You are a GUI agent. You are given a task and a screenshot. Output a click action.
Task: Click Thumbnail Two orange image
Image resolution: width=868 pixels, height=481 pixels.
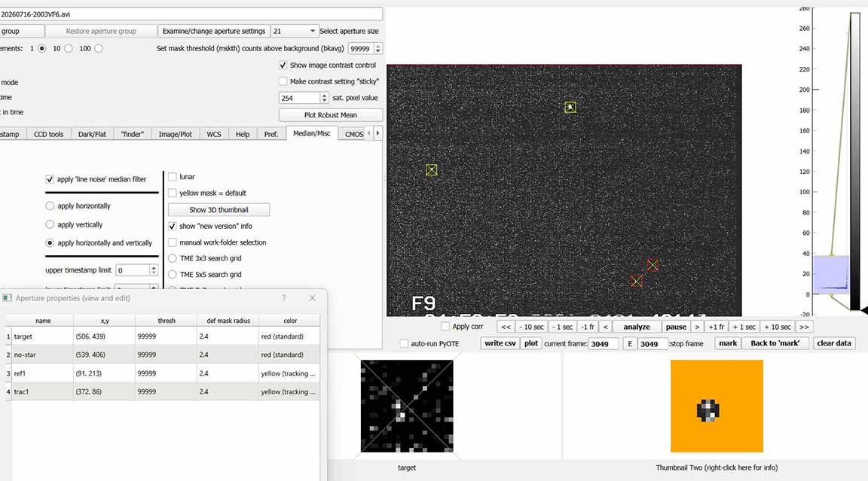717,406
